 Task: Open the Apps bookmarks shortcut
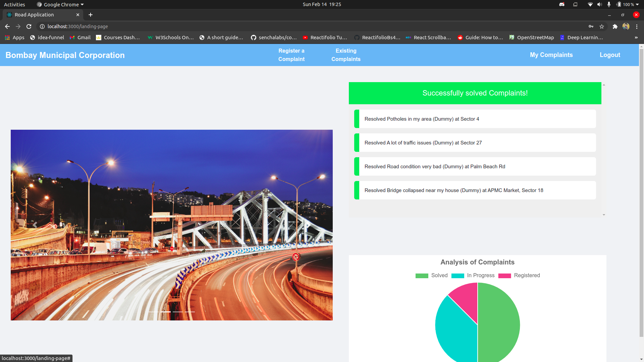14,38
